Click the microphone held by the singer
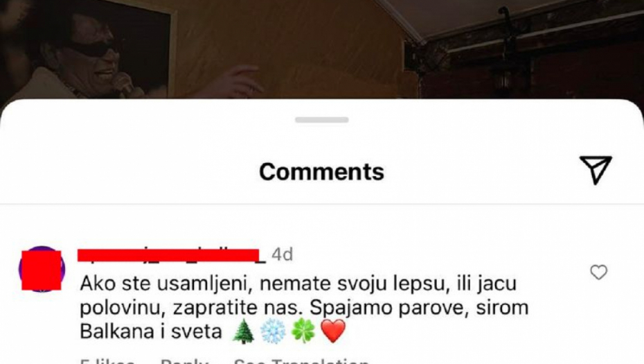 pyautogui.click(x=123, y=83)
